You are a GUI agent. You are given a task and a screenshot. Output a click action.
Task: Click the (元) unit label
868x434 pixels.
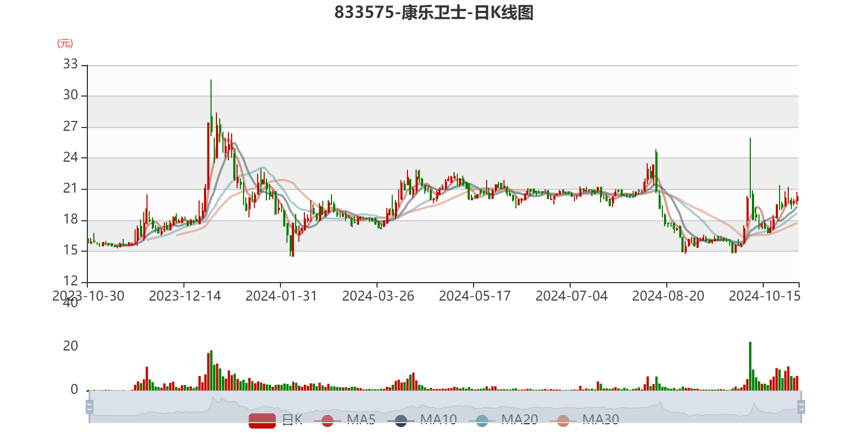(65, 43)
